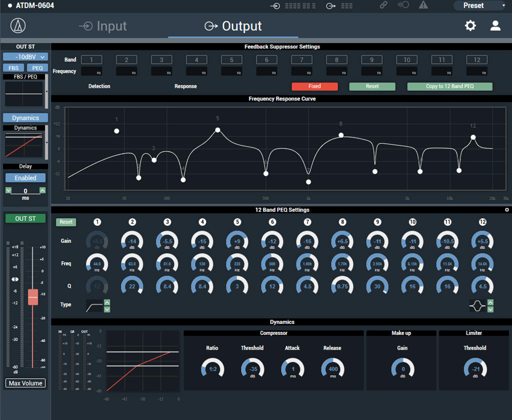512x420 pixels.
Task: Open the settings gear in header
Action: click(x=470, y=26)
